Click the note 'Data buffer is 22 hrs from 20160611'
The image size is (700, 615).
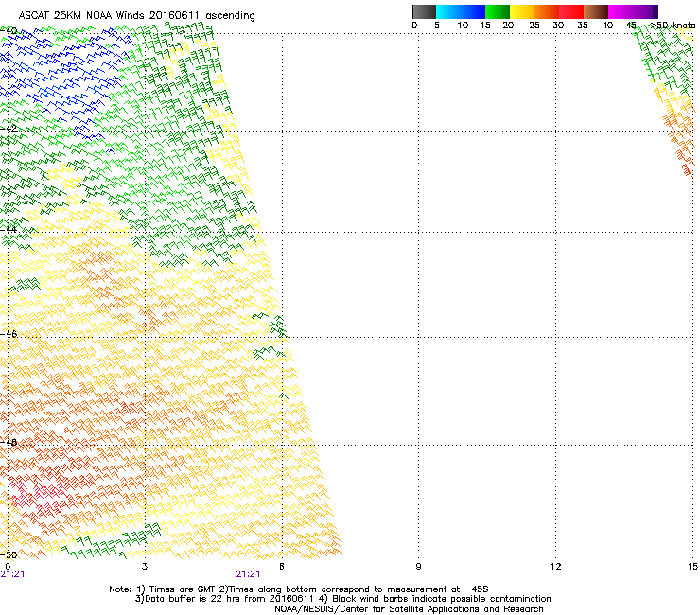tap(227, 599)
